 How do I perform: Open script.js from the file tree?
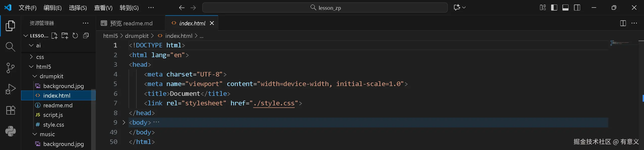[x=53, y=115]
